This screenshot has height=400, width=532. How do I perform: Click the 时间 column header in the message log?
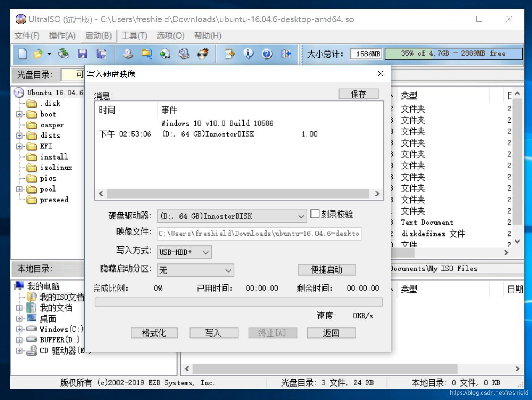(x=126, y=110)
